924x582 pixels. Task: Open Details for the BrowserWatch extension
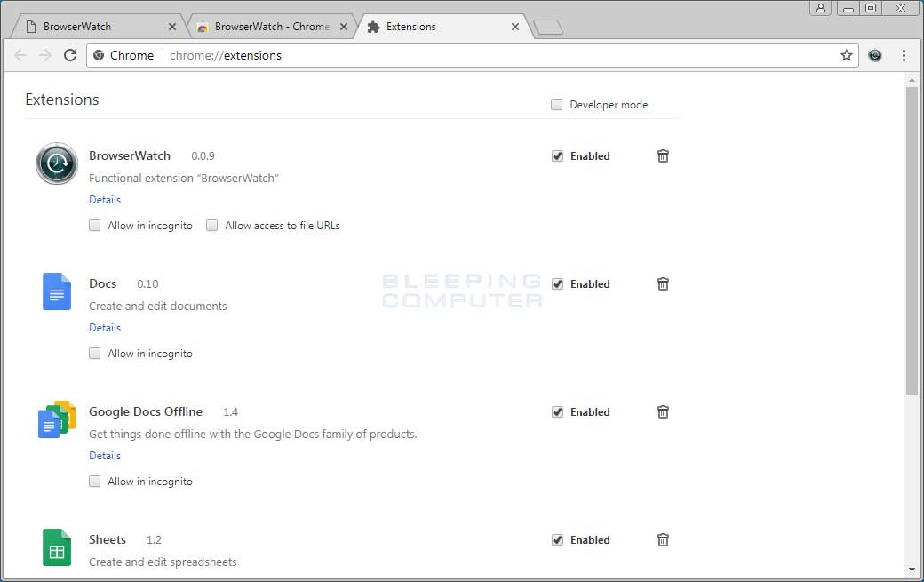105,199
